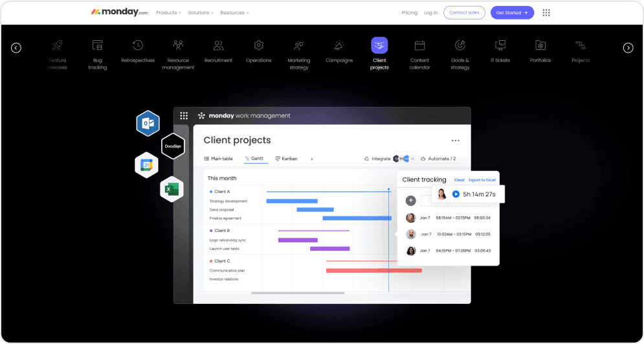Select the Bug tracking icon
This screenshot has height=344, width=644.
click(97, 45)
